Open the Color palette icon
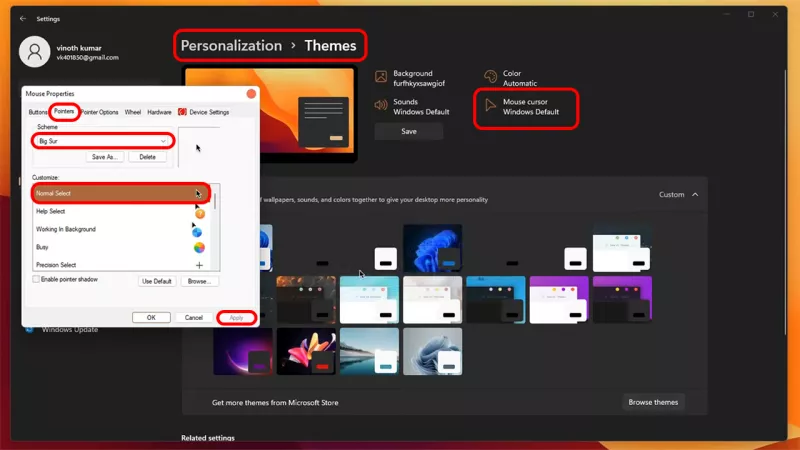The image size is (800, 450). 490,77
